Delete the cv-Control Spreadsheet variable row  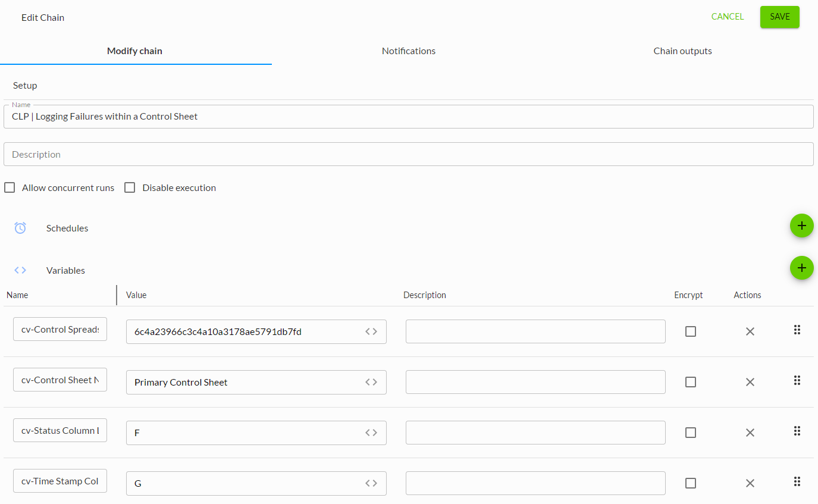(750, 331)
